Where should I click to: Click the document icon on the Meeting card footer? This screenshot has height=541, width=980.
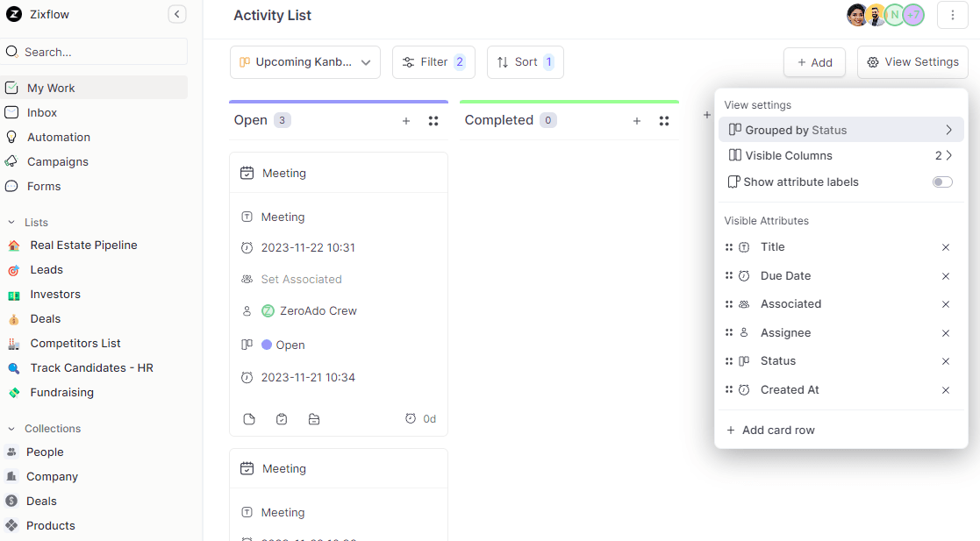pyautogui.click(x=248, y=419)
